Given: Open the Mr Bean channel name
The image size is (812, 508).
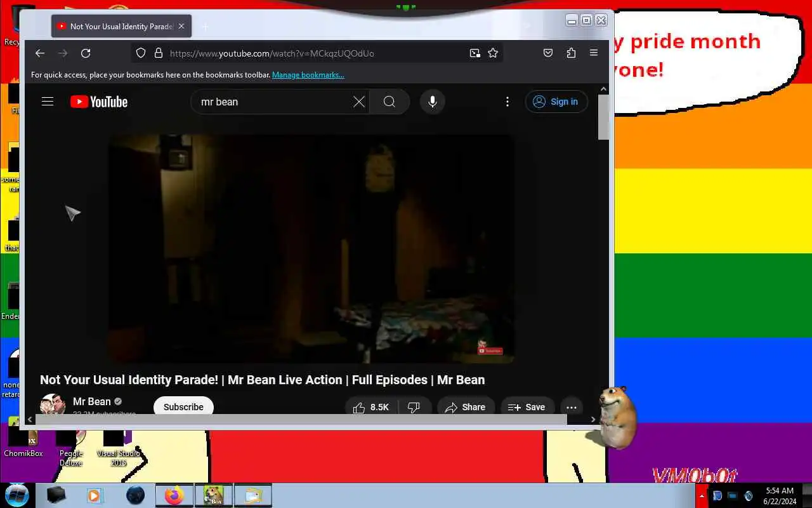Looking at the screenshot, I should (92, 401).
